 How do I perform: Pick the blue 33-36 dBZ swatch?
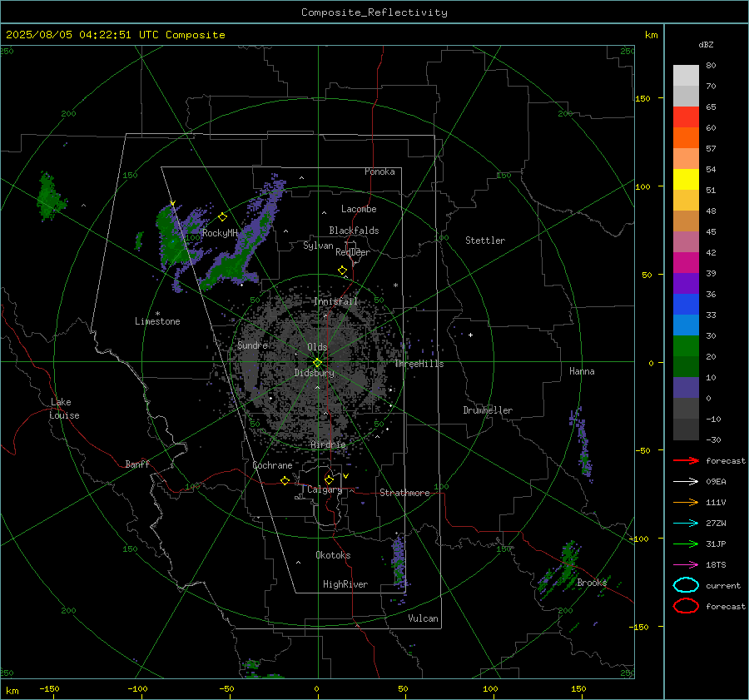coord(686,304)
